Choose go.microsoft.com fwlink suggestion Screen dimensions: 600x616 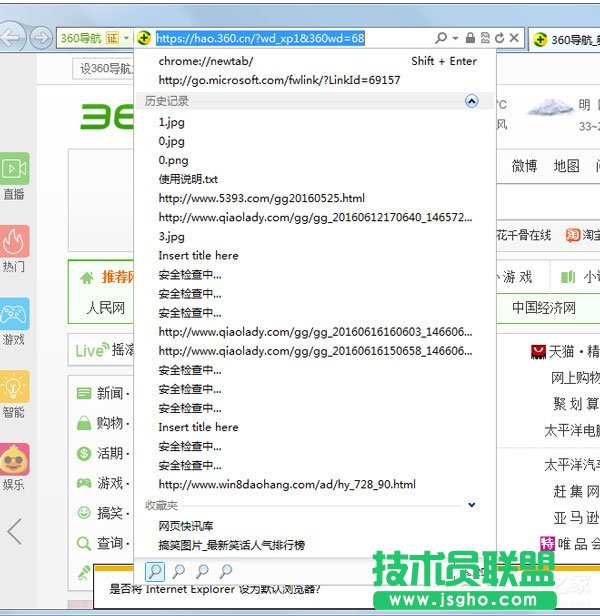(279, 80)
